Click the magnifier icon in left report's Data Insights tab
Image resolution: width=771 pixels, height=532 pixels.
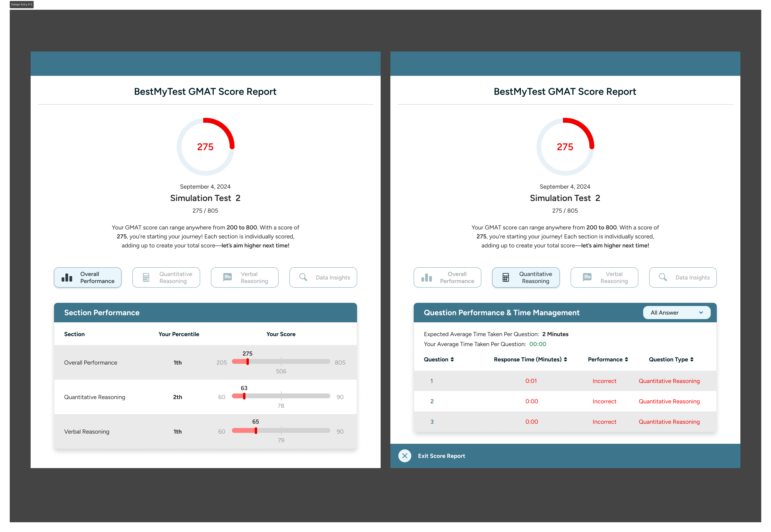(x=303, y=277)
